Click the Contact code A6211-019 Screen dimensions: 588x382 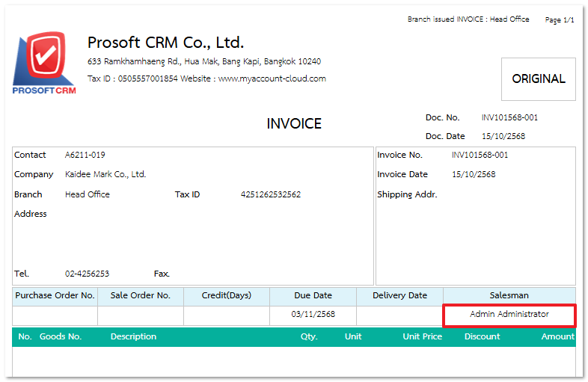pyautogui.click(x=85, y=155)
